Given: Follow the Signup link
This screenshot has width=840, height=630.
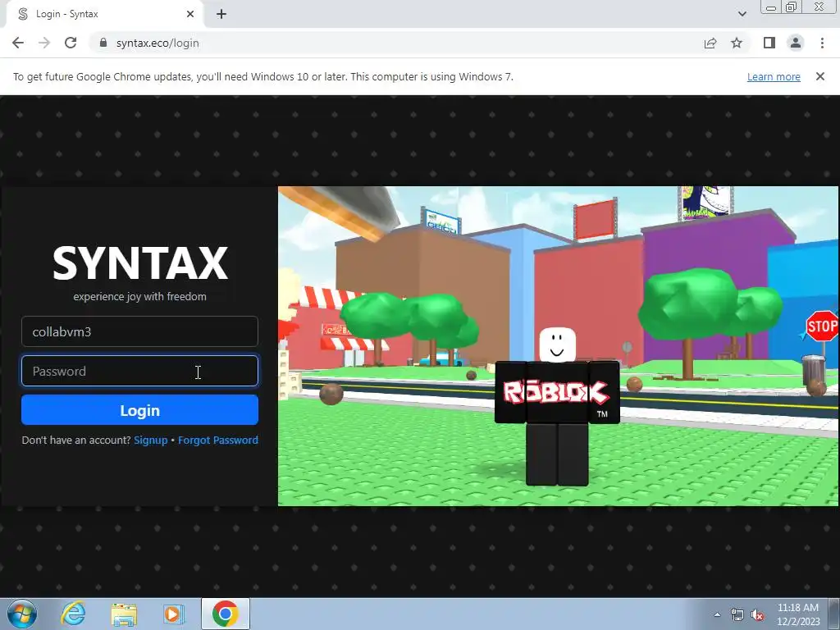Looking at the screenshot, I should click(151, 440).
